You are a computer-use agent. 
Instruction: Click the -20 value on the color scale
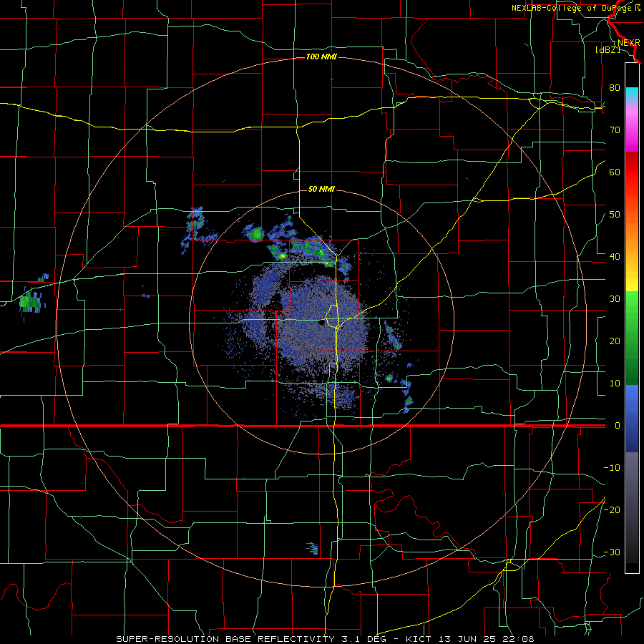[612, 510]
